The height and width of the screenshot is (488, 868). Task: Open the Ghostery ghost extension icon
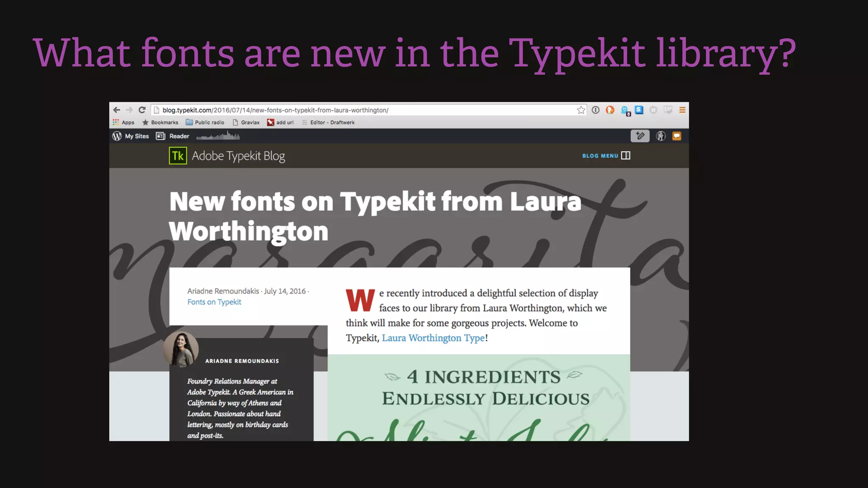point(625,111)
